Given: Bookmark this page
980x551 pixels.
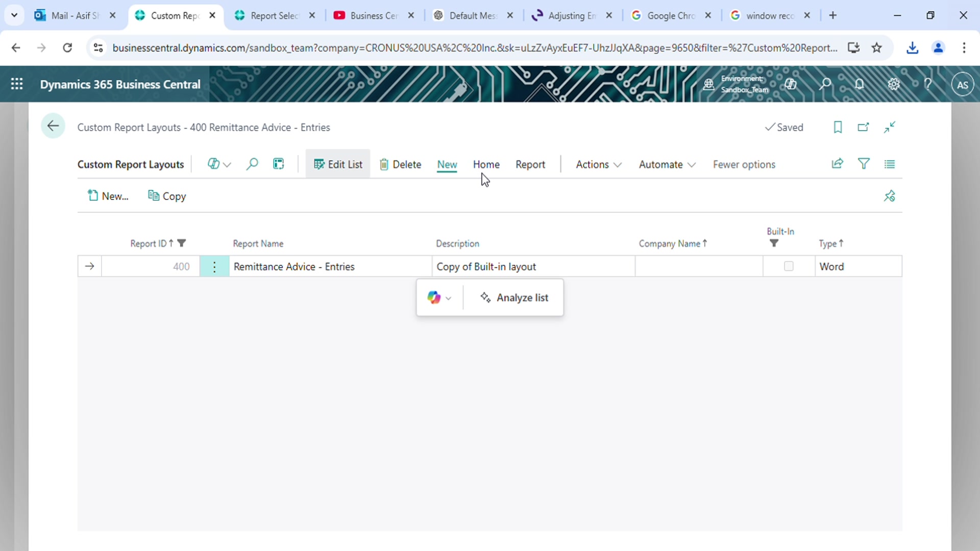Looking at the screenshot, I should (x=838, y=127).
